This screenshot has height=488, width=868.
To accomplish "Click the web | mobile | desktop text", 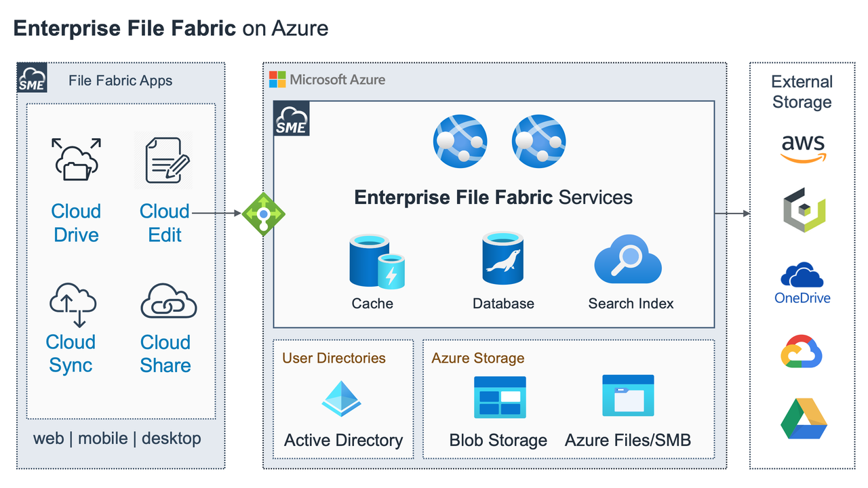I will coord(117,439).
